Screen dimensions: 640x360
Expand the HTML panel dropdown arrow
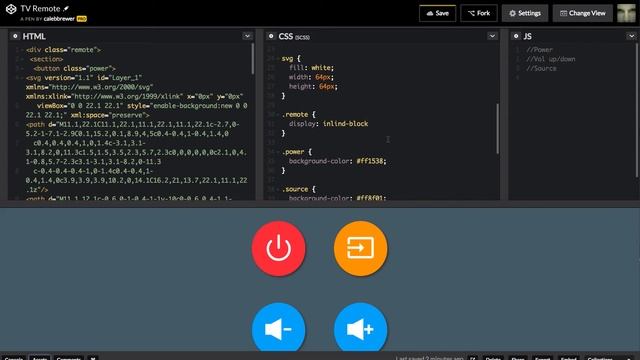[247, 36]
